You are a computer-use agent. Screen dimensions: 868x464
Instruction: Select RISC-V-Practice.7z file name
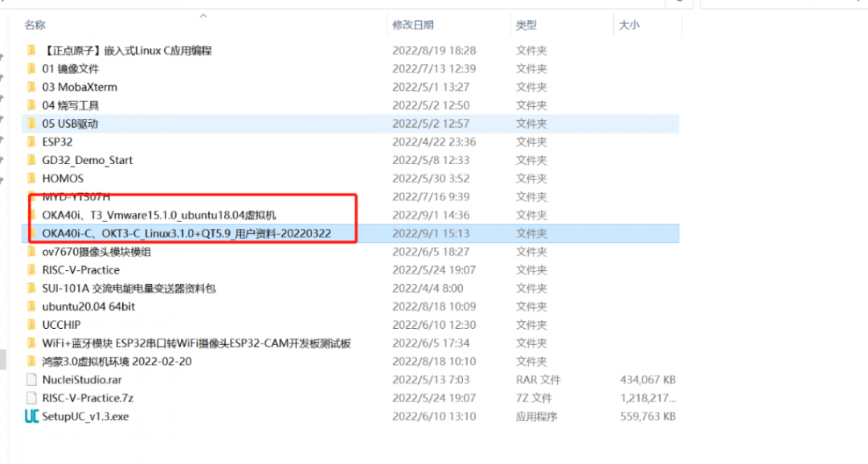(88, 398)
